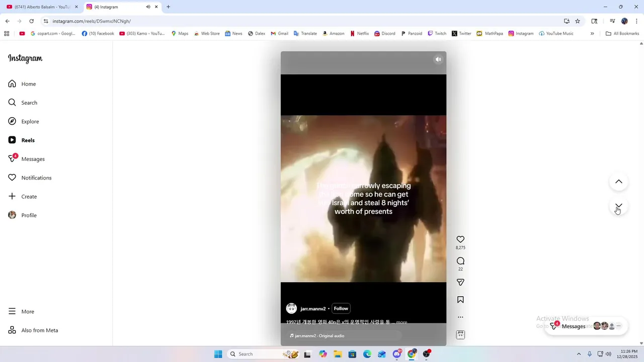Screen dimensions: 644x362
Task: Open the Gmail bookmark
Action: [279, 34]
